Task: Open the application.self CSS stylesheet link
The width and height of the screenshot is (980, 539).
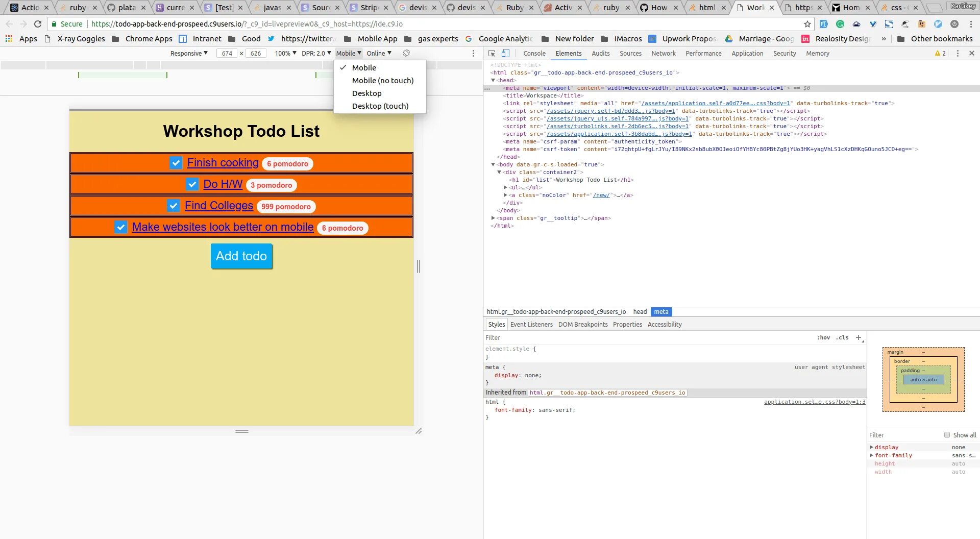Action: (x=815, y=402)
